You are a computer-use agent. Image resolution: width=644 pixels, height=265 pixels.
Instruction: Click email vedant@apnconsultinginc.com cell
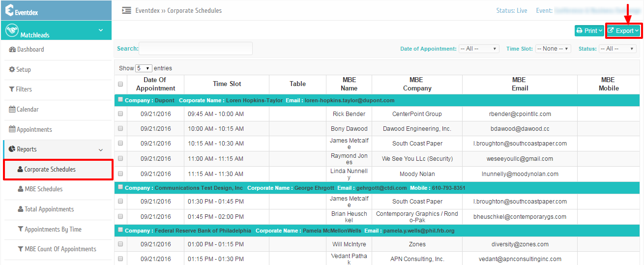520,259
